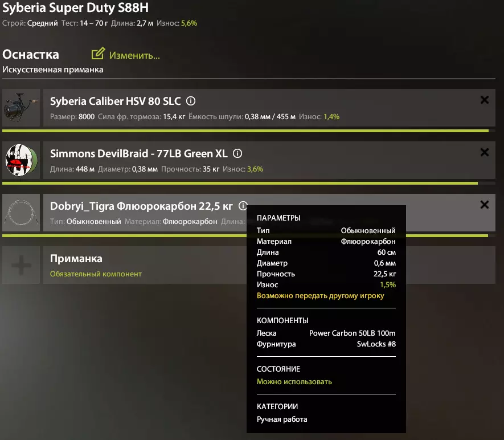The width and height of the screenshot is (504, 440).
Task: Click the edit pencil icon beside Изменить
Action: (x=98, y=54)
